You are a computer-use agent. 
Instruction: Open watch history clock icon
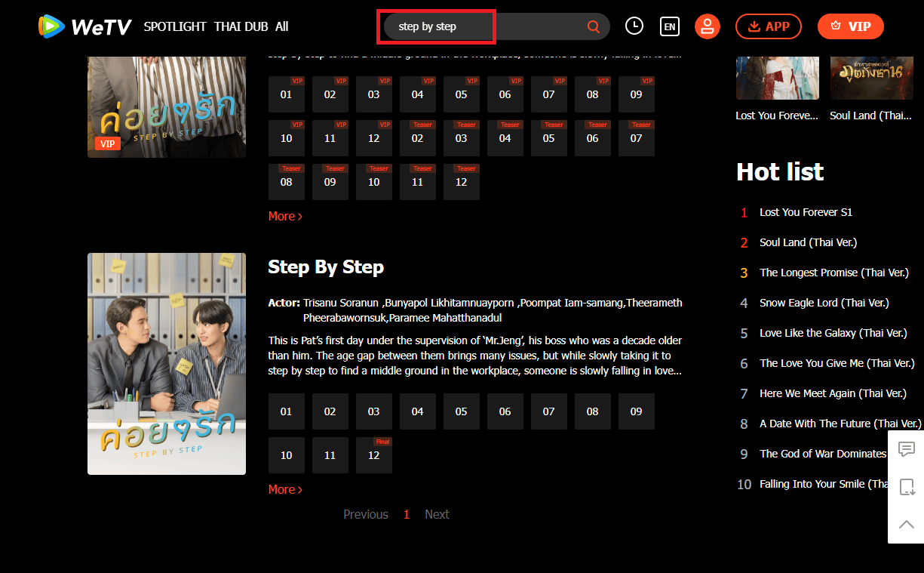click(634, 26)
